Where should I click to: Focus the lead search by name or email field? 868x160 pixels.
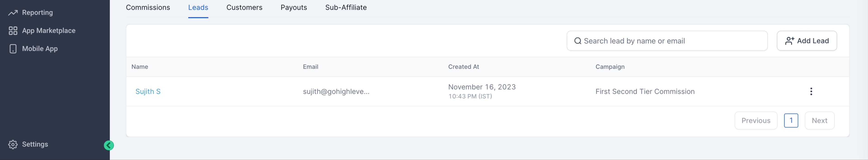[x=667, y=41]
